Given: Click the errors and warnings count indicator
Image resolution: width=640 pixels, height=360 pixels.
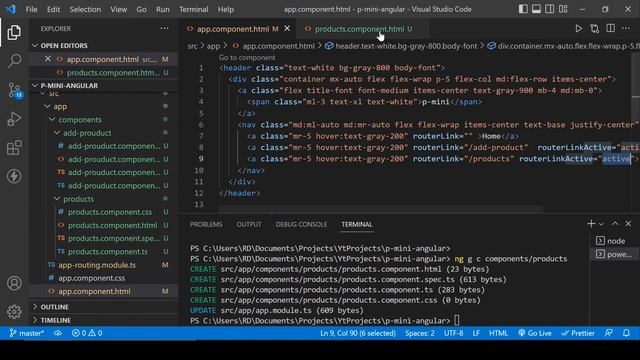Looking at the screenshot, I should (x=87, y=333).
